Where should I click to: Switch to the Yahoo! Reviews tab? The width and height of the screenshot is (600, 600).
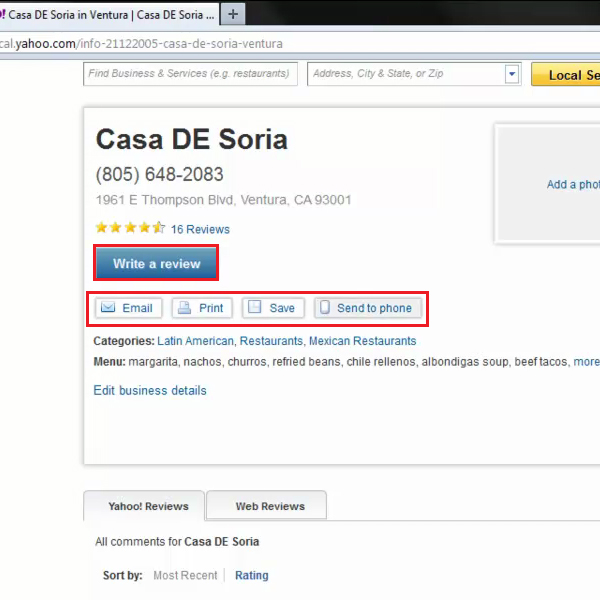144,506
